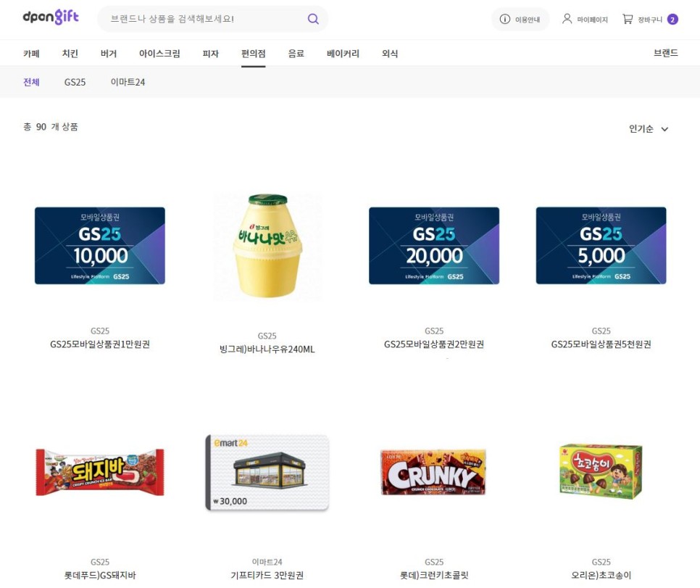The image size is (700, 588).
Task: Click the cart count badge 2
Action: 672,19
